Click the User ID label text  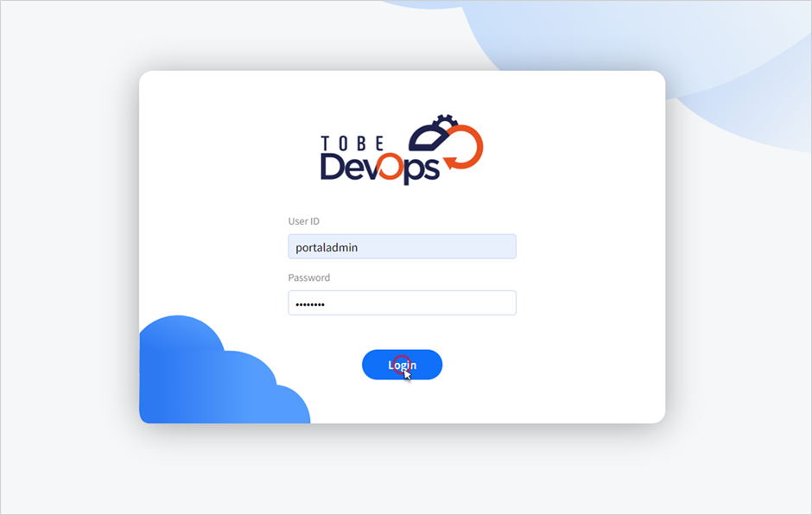click(x=303, y=221)
